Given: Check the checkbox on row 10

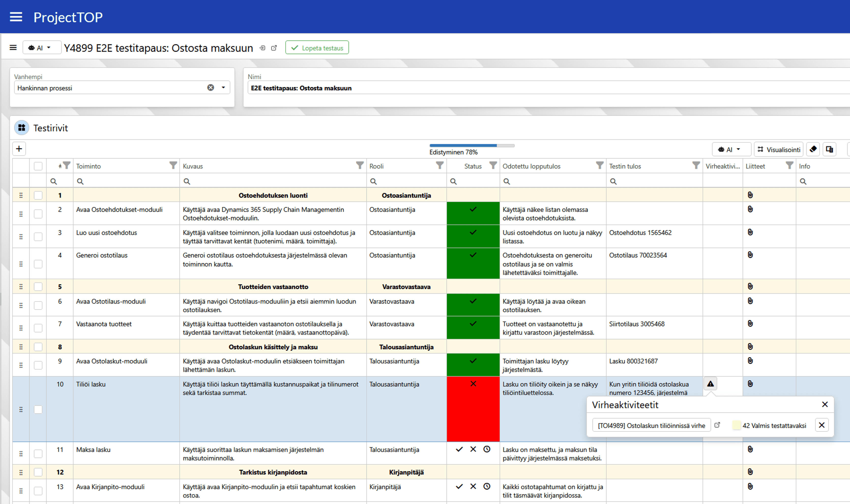Looking at the screenshot, I should pos(38,409).
